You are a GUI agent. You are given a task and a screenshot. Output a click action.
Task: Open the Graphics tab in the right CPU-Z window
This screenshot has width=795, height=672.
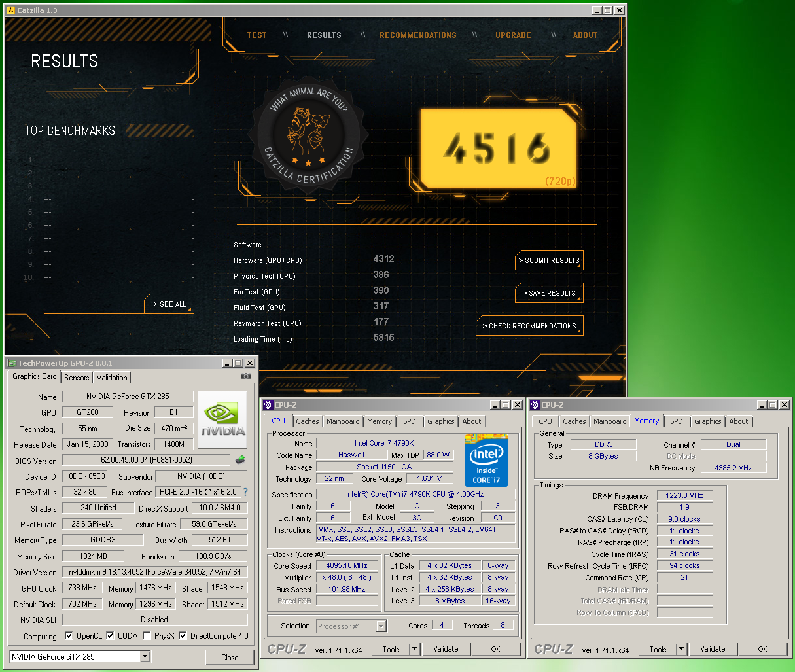coord(708,422)
